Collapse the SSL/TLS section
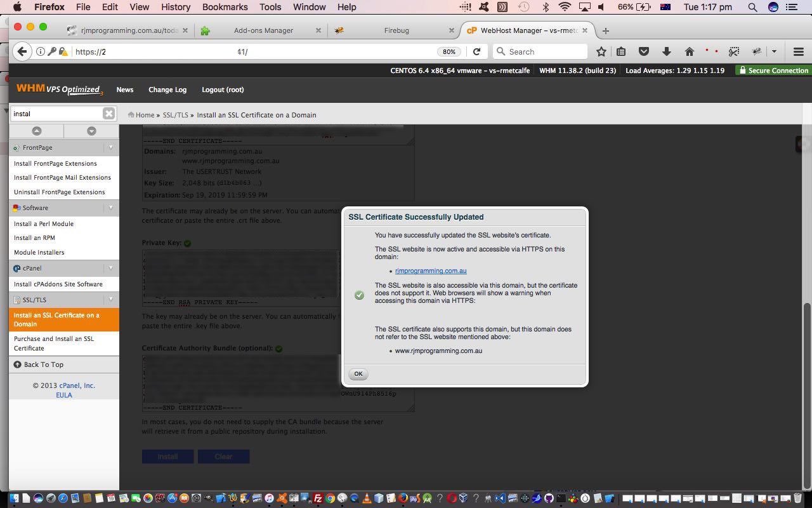 [x=110, y=300]
